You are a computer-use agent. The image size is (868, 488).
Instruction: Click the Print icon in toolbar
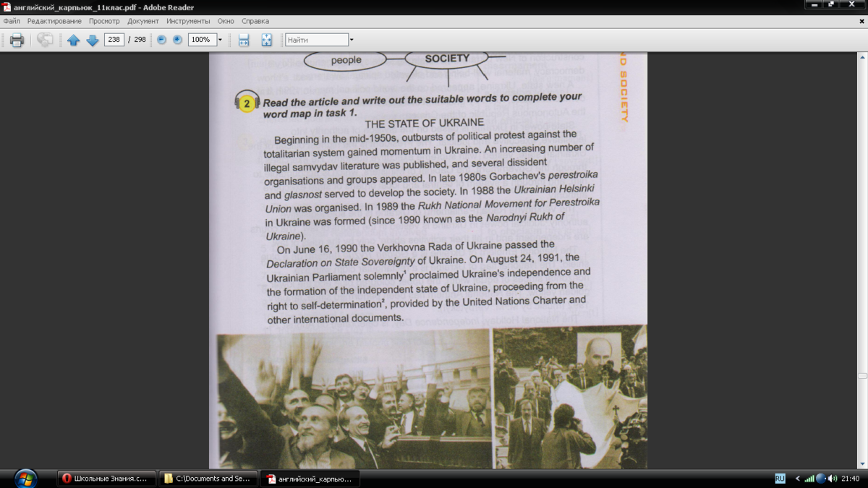pyautogui.click(x=17, y=40)
